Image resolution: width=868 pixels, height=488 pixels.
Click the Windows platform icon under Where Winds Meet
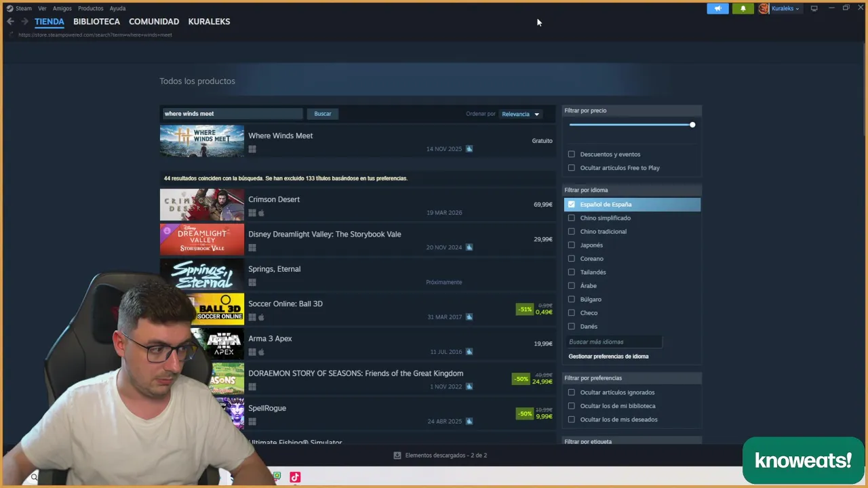tap(252, 149)
